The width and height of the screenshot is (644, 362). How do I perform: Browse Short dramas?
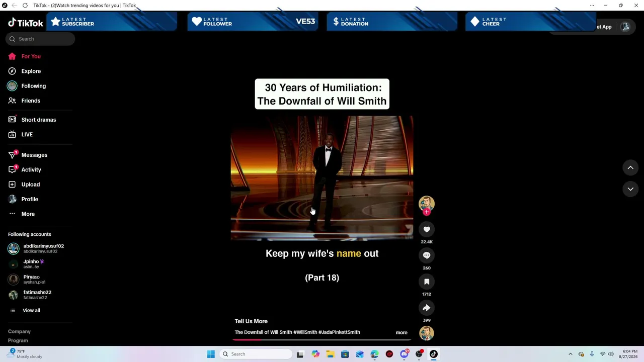coord(38,120)
